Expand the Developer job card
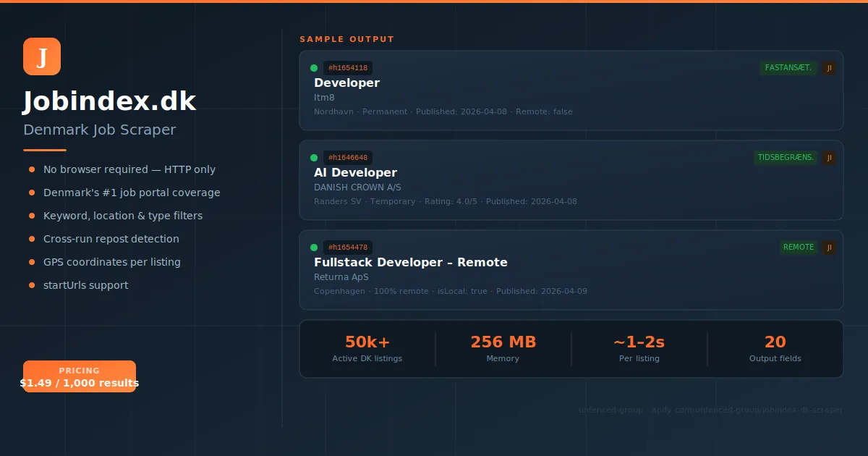Screen dimensions: 868x456 pyautogui.click(x=571, y=90)
